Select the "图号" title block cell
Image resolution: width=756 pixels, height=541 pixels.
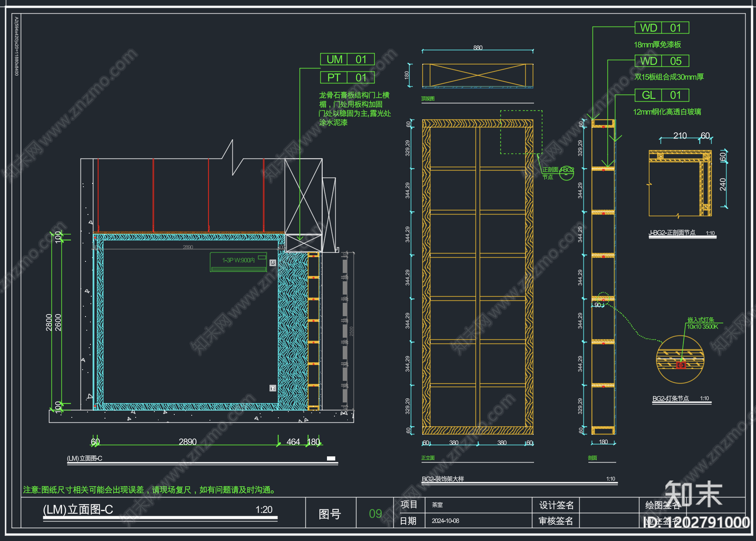[x=330, y=514]
